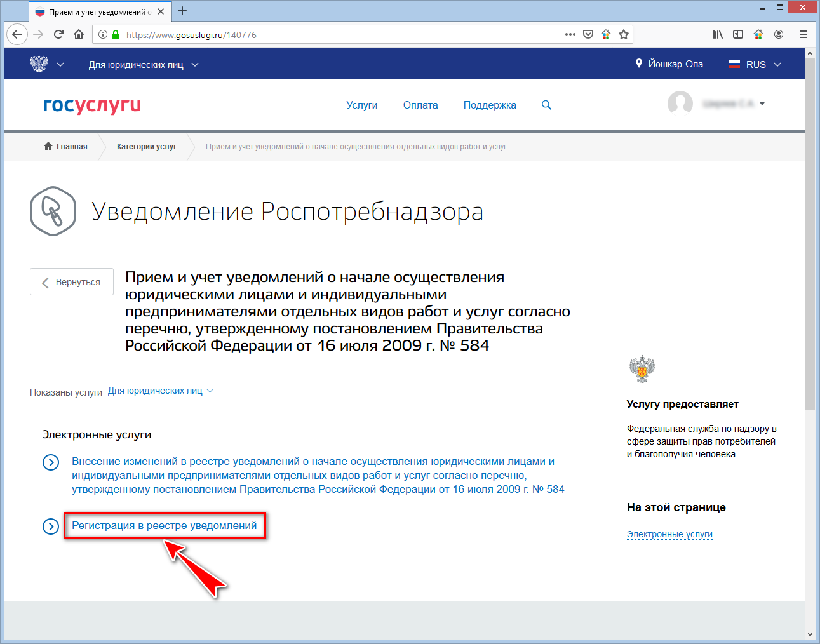820x644 pixels.
Task: Click the colorful house extension icon in the address bar
Action: coord(606,34)
